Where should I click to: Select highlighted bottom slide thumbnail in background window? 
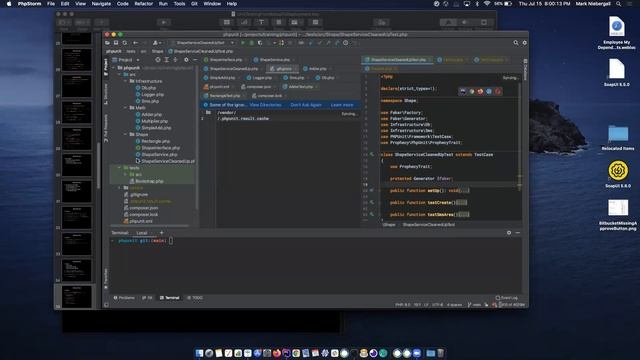click(76, 297)
